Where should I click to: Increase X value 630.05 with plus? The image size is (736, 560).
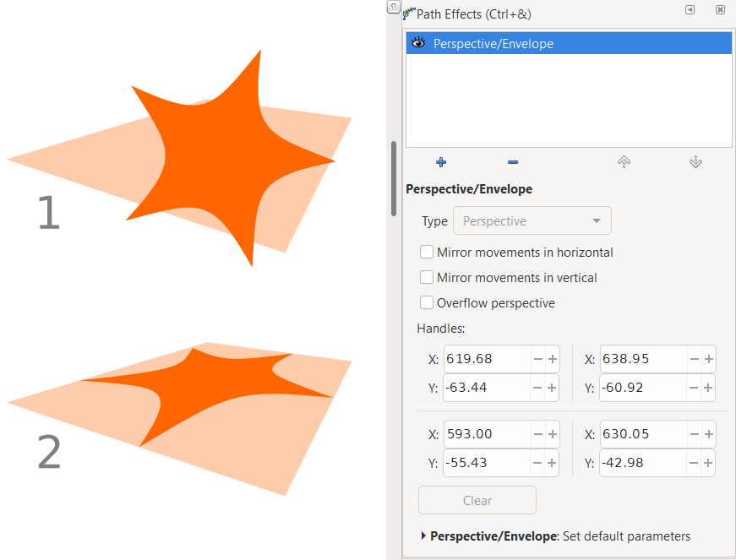tap(709, 434)
